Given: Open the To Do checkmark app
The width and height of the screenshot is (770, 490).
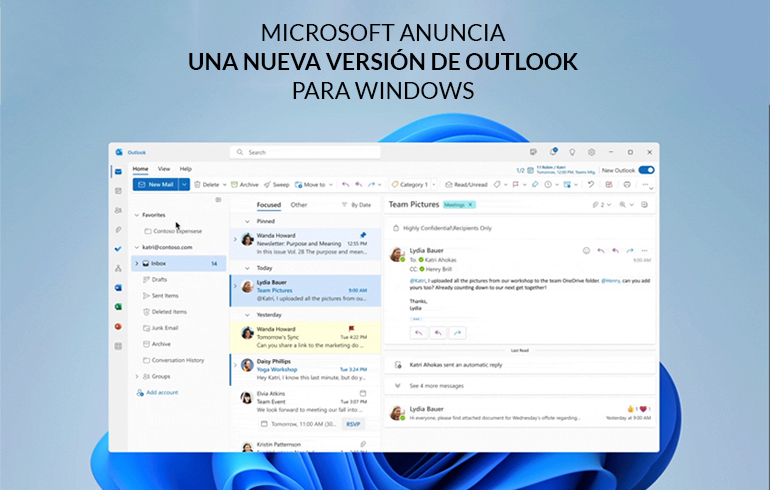Looking at the screenshot, I should tap(118, 249).
